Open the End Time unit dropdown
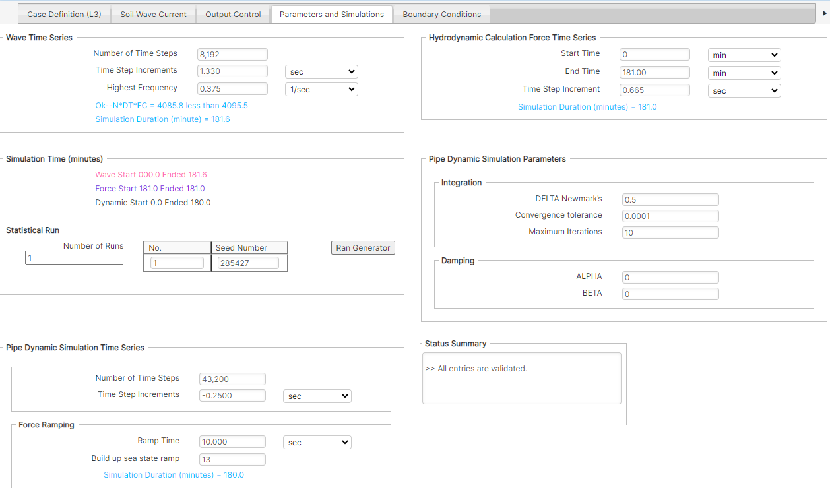 (744, 72)
